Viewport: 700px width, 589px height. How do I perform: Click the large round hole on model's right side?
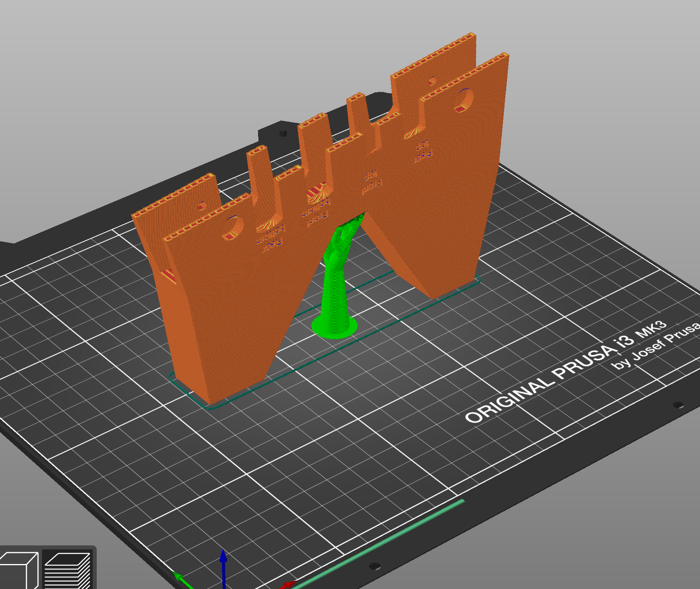tap(464, 100)
